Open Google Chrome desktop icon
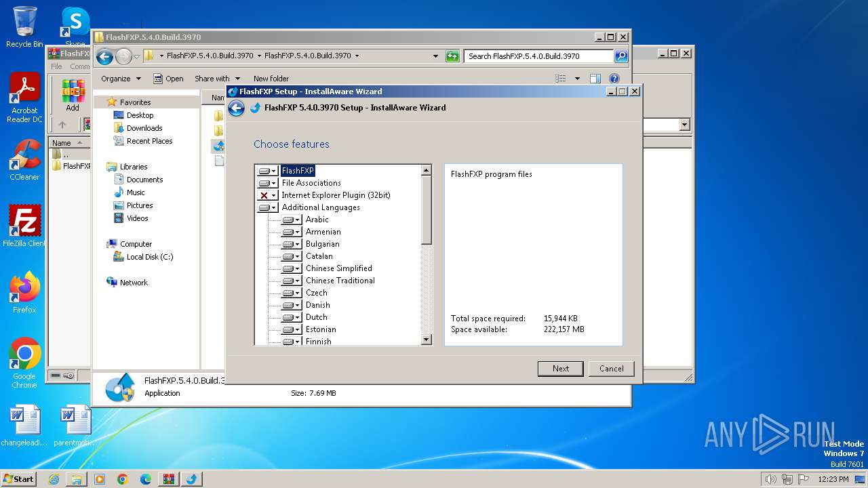The height and width of the screenshot is (488, 868). click(24, 363)
